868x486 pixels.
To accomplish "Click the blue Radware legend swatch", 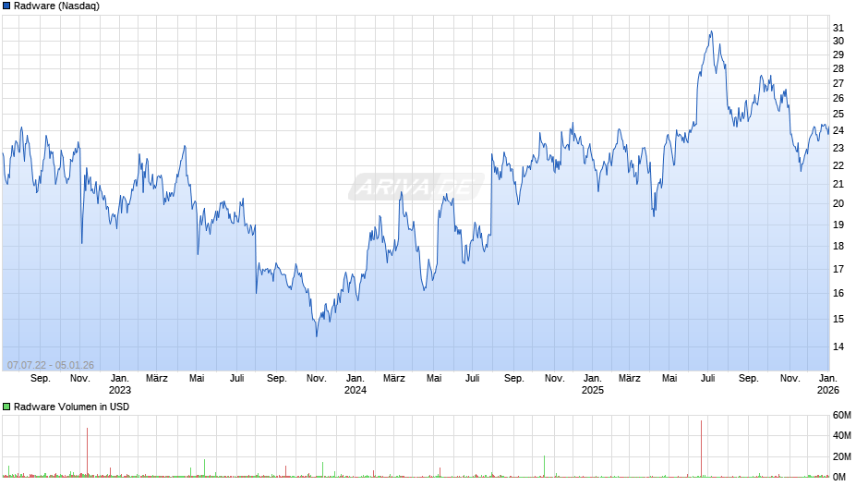I will click(6, 6).
